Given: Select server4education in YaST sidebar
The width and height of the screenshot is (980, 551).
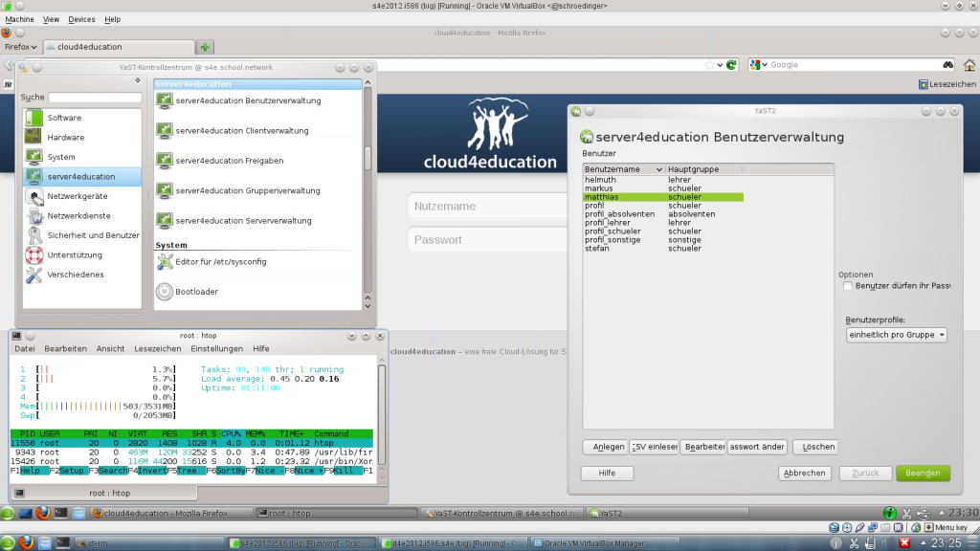Looking at the screenshot, I should pos(82,177).
